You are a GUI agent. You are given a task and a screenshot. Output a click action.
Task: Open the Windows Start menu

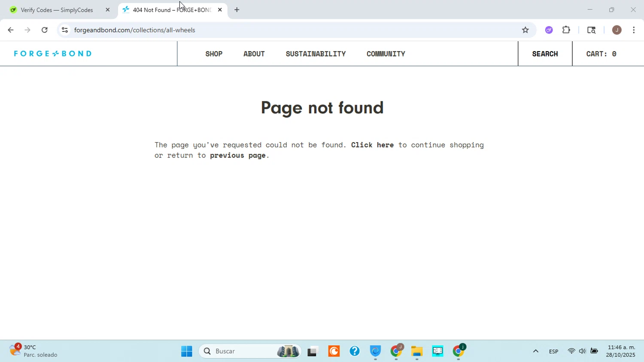tap(187, 351)
